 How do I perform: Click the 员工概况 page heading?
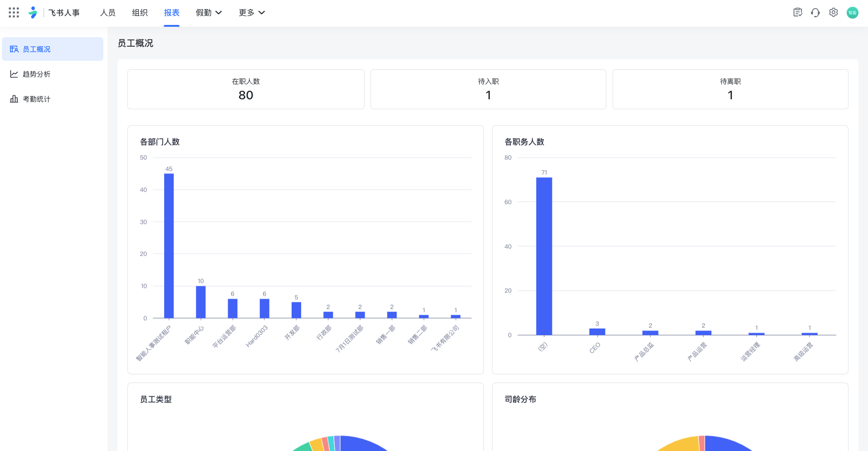(x=135, y=43)
